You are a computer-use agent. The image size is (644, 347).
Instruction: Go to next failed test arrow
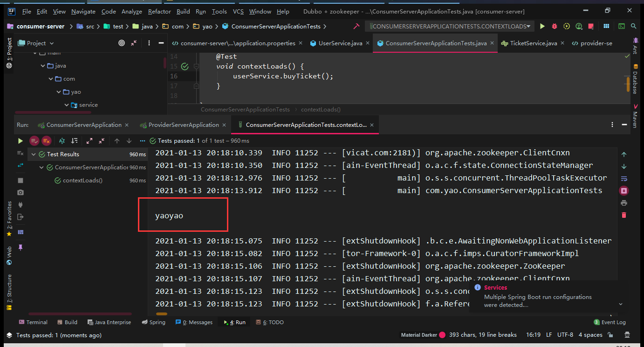[x=129, y=140]
